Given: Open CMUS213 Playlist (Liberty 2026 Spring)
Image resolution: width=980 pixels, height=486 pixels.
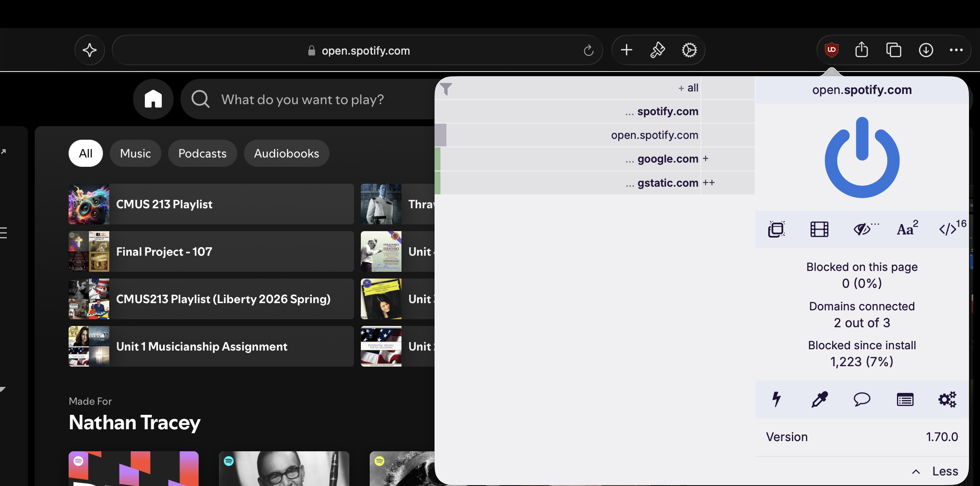Looking at the screenshot, I should (211, 299).
